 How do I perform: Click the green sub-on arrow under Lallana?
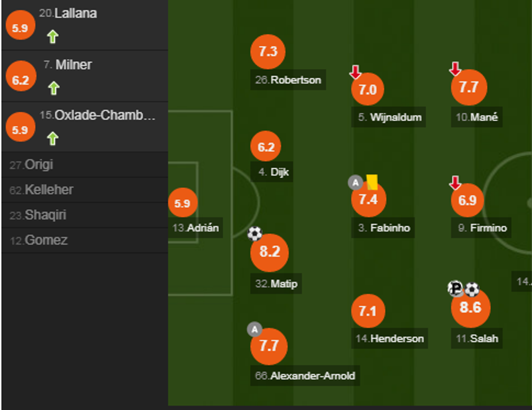point(52,37)
